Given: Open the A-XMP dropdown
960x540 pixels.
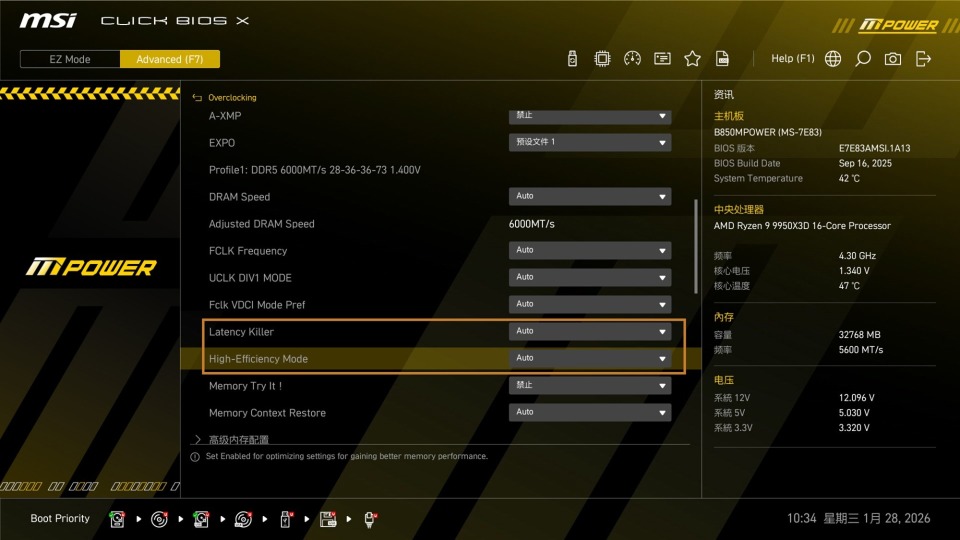Looking at the screenshot, I should click(590, 116).
